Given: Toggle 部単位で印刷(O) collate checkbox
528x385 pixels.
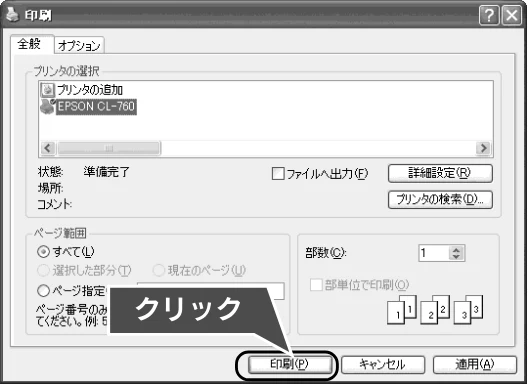Looking at the screenshot, I should (x=316, y=285).
